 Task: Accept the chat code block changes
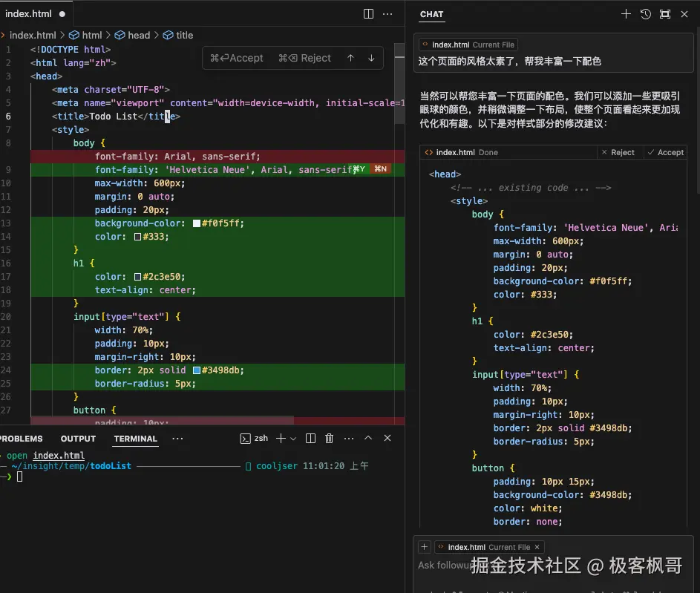[x=665, y=152]
